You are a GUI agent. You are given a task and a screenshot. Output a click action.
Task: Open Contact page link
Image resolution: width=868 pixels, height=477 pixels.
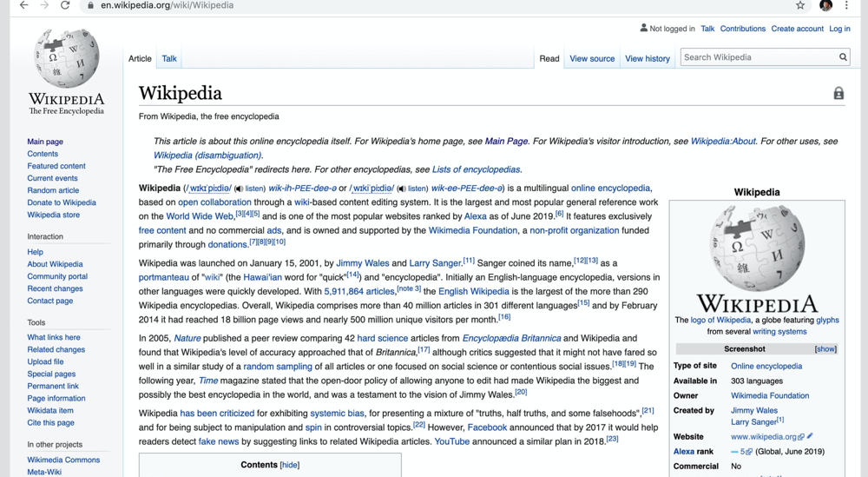(x=49, y=301)
